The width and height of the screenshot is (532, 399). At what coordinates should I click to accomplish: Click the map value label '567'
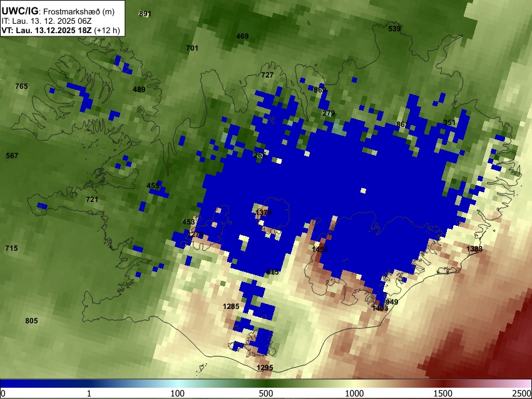(x=12, y=156)
